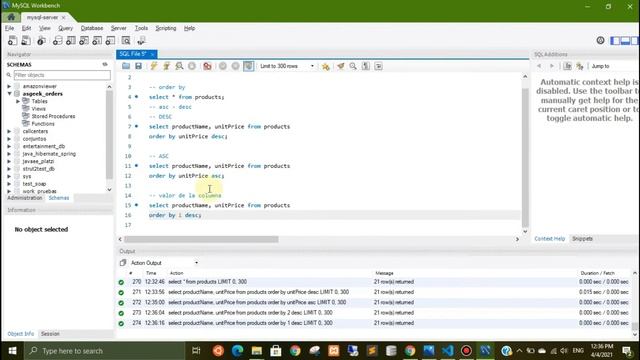Screen dimensions: 640x360
Task: Open a script file in this editor
Action: click(x=126, y=66)
